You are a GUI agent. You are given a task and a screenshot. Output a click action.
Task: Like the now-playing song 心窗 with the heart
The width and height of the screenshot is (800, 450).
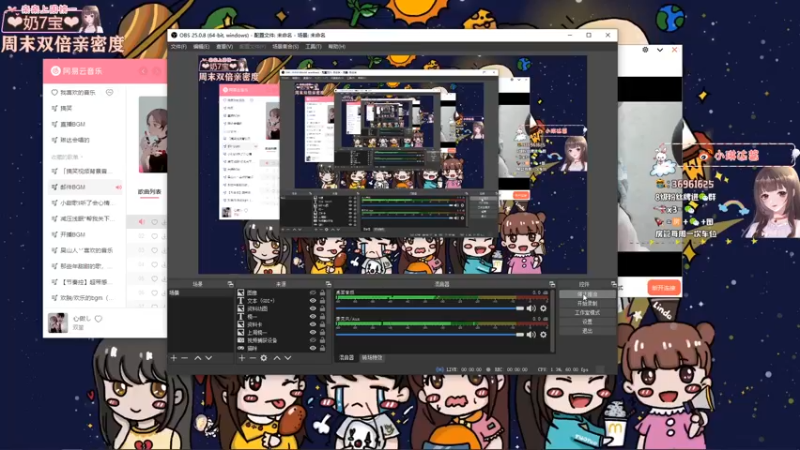[98, 319]
